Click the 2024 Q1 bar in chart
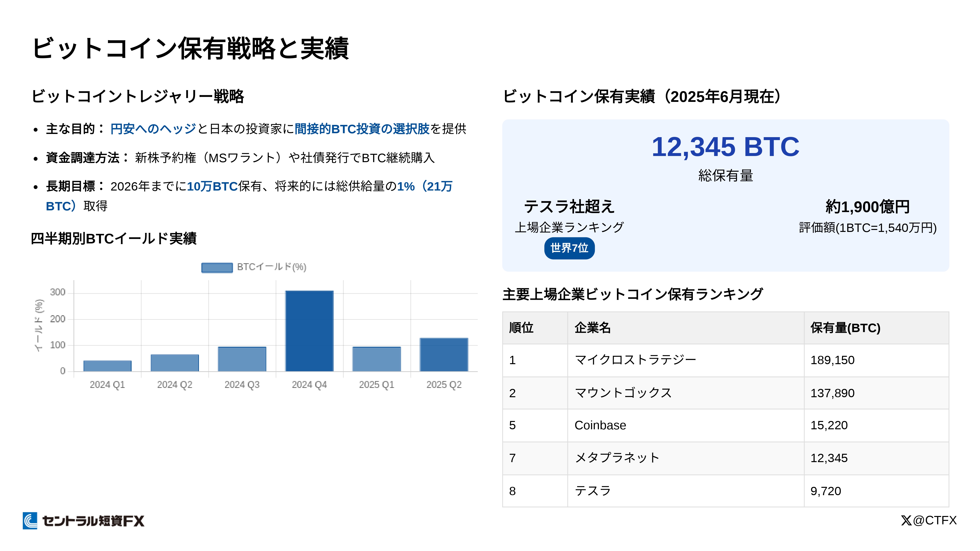Image resolution: width=980 pixels, height=551 pixels. 107,366
